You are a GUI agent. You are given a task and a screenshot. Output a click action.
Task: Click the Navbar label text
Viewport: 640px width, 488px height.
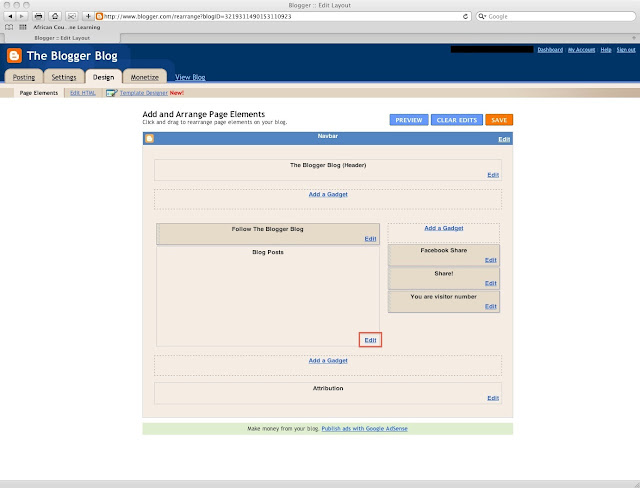pyautogui.click(x=328, y=136)
